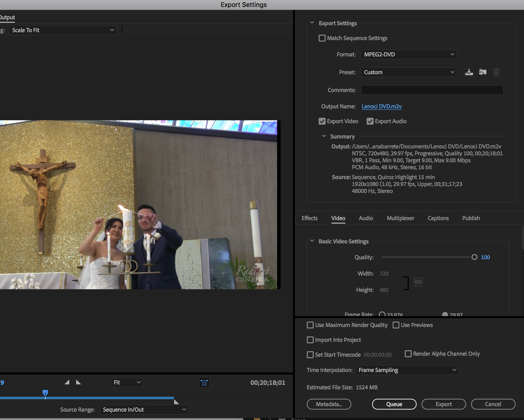Click the Set Out Point triangle
Image resolution: width=524 pixels, height=420 pixels.
(x=78, y=382)
